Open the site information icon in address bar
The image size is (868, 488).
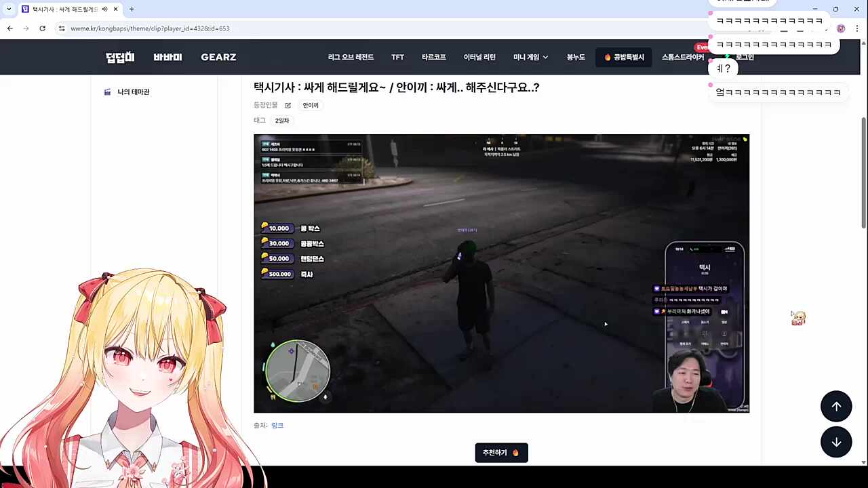pyautogui.click(x=62, y=28)
